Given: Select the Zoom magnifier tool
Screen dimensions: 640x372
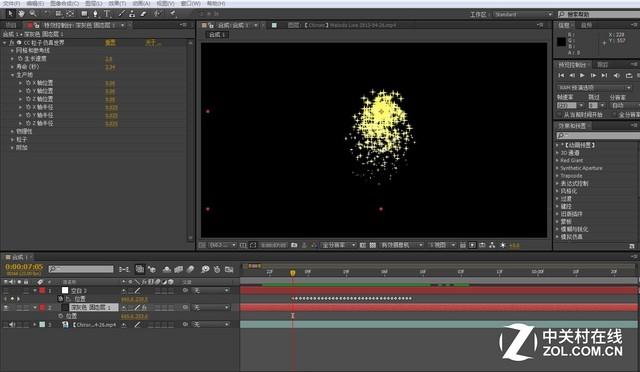Looking at the screenshot, I should [32, 13].
